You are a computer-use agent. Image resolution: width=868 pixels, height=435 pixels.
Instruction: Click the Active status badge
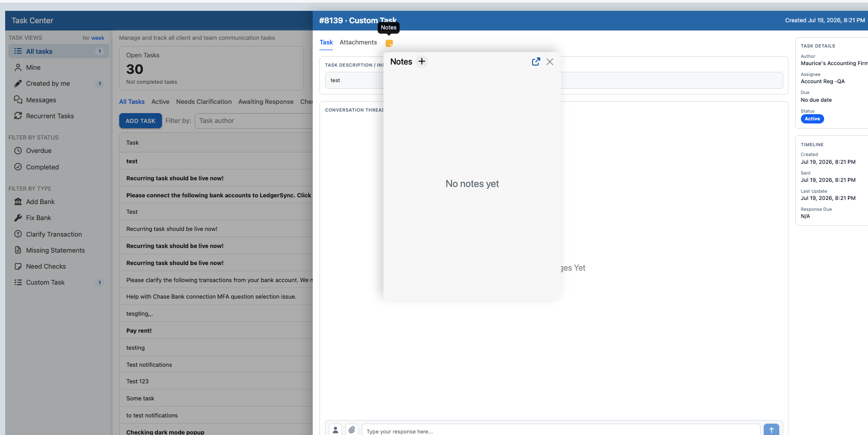812,119
